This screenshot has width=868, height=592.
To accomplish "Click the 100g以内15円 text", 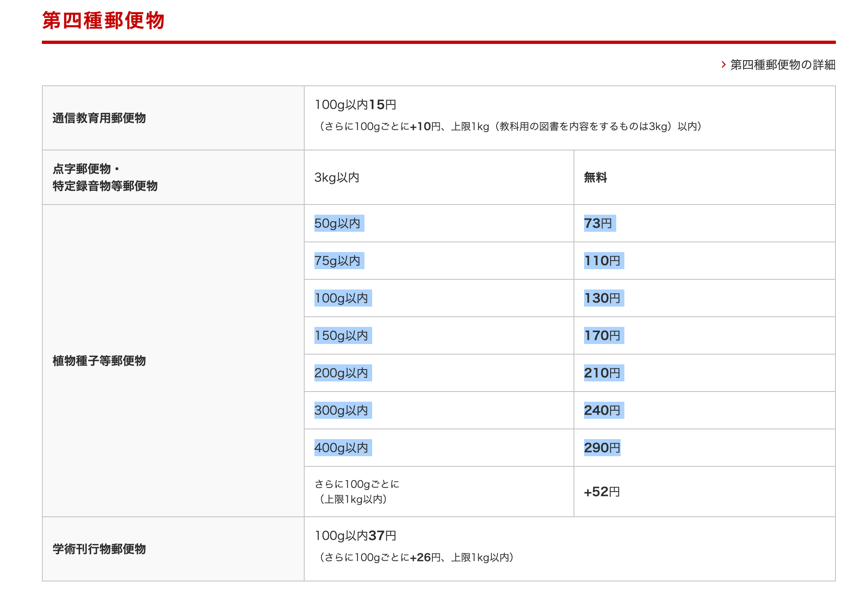I will click(x=355, y=104).
